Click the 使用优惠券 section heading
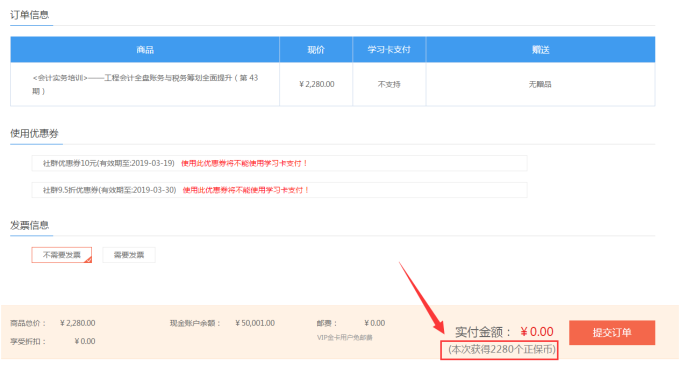The image size is (680, 365). [34, 134]
